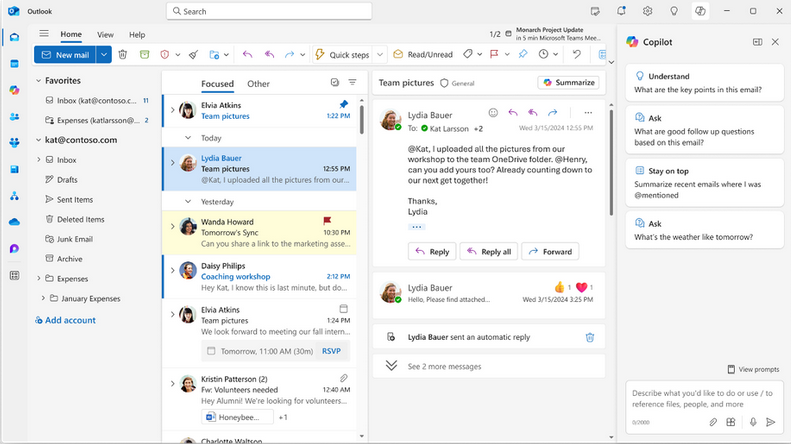Image resolution: width=791 pixels, height=444 pixels.
Task: Click RSVP on Elvia Atkins' meeting invite
Action: click(x=331, y=351)
